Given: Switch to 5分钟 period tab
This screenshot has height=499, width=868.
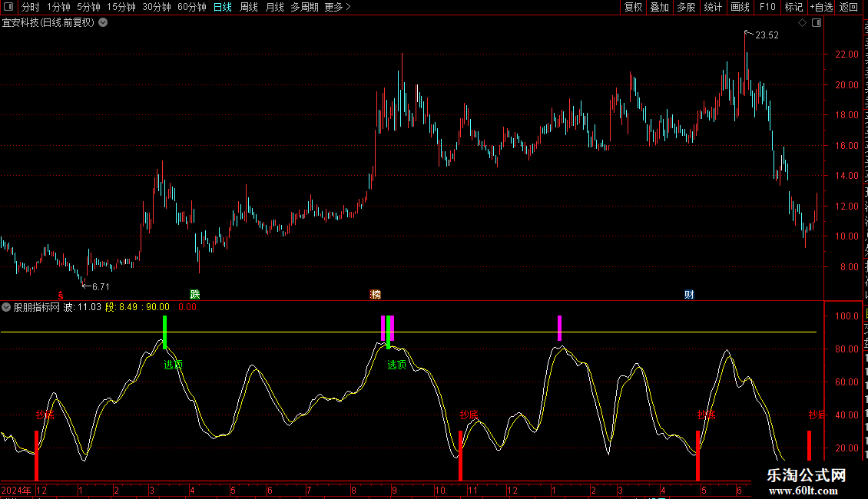Looking at the screenshot, I should [x=88, y=7].
